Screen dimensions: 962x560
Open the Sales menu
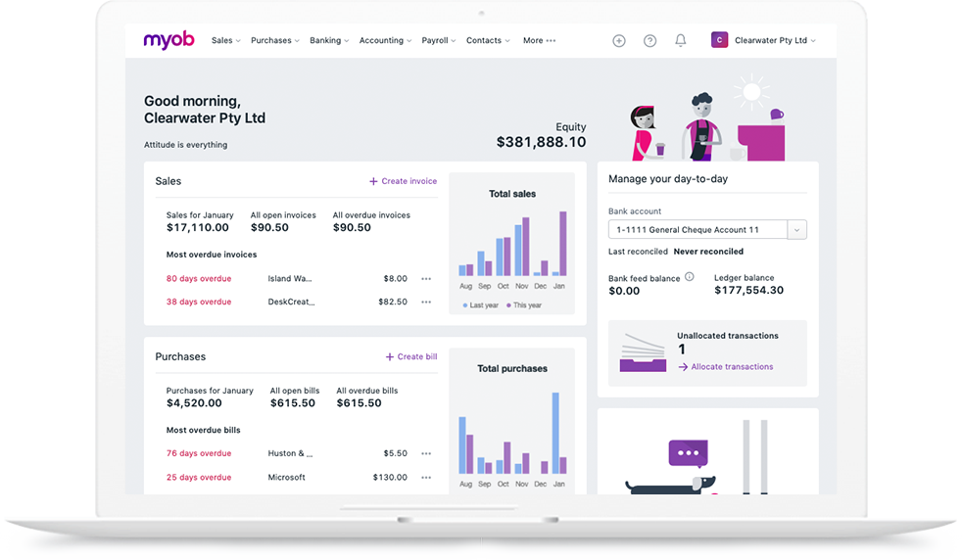(225, 41)
